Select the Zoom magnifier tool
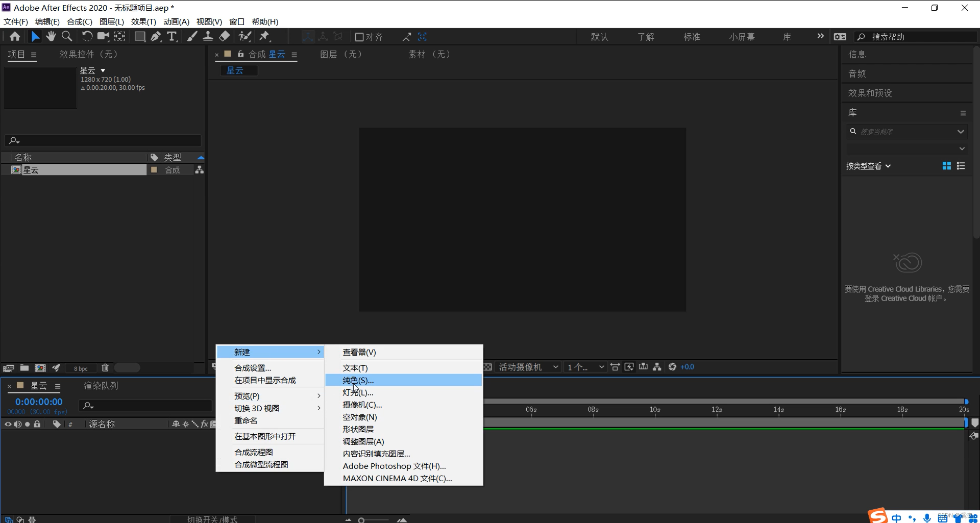The height and width of the screenshot is (523, 980). click(x=67, y=36)
